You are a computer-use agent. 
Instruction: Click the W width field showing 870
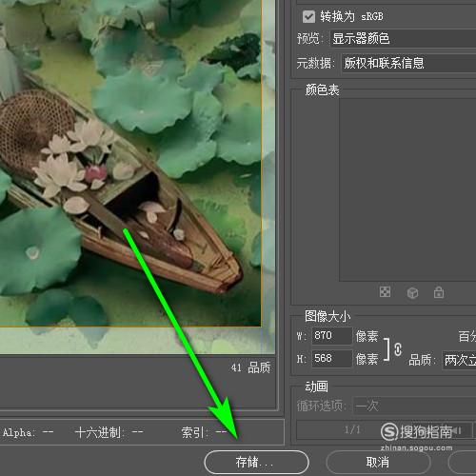click(332, 336)
